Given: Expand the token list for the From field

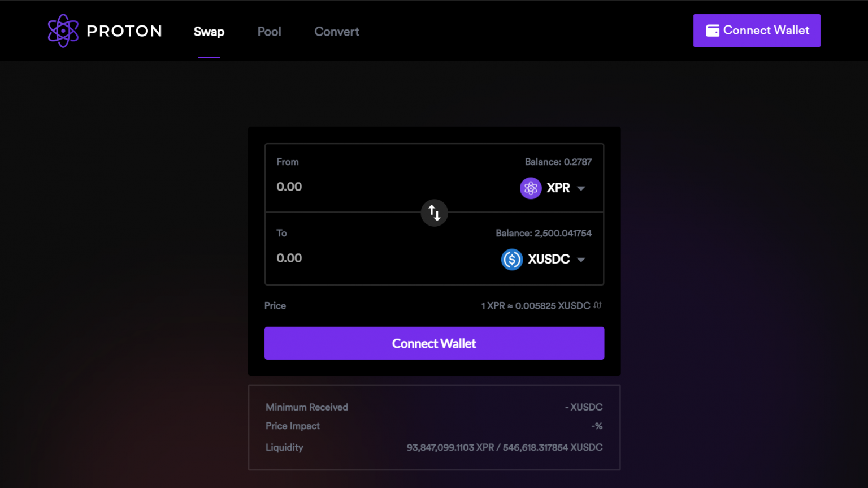Looking at the screenshot, I should coord(581,188).
